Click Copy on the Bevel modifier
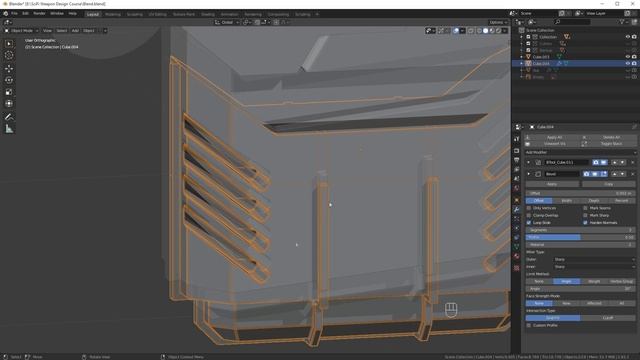The height and width of the screenshot is (360, 640). click(x=608, y=184)
